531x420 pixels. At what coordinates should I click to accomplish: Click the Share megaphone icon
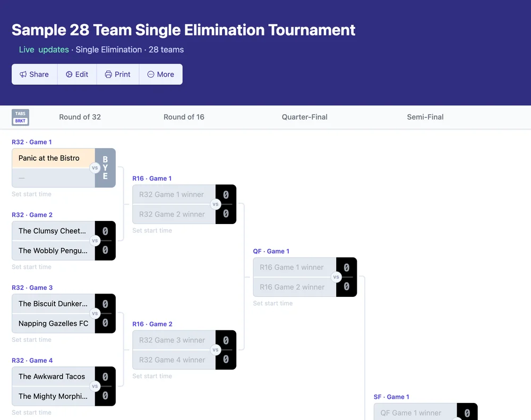click(22, 74)
